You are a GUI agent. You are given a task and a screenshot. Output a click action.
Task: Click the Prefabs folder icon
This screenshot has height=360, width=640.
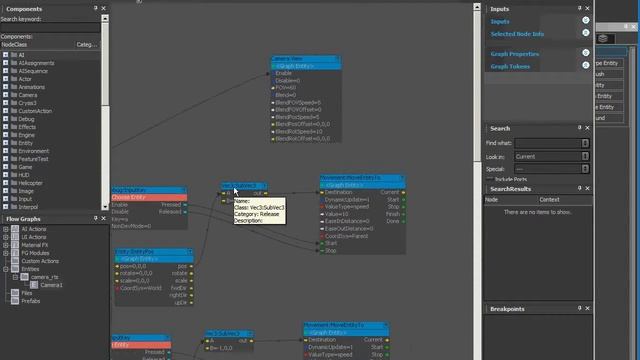15,301
